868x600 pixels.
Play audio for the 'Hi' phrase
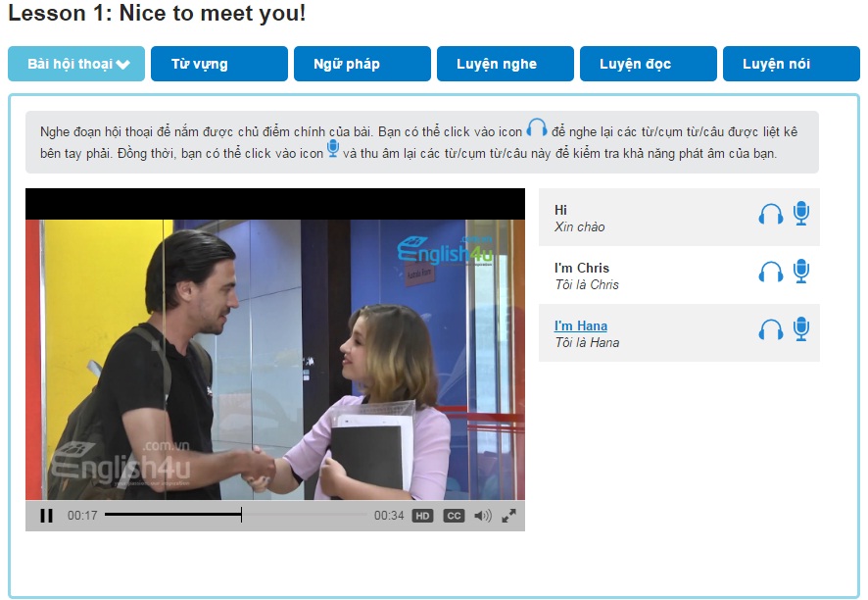pos(771,214)
